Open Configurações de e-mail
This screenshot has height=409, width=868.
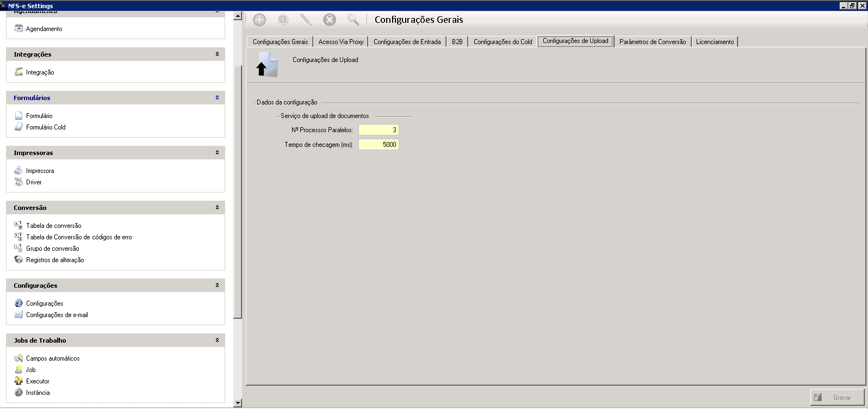coord(57,315)
